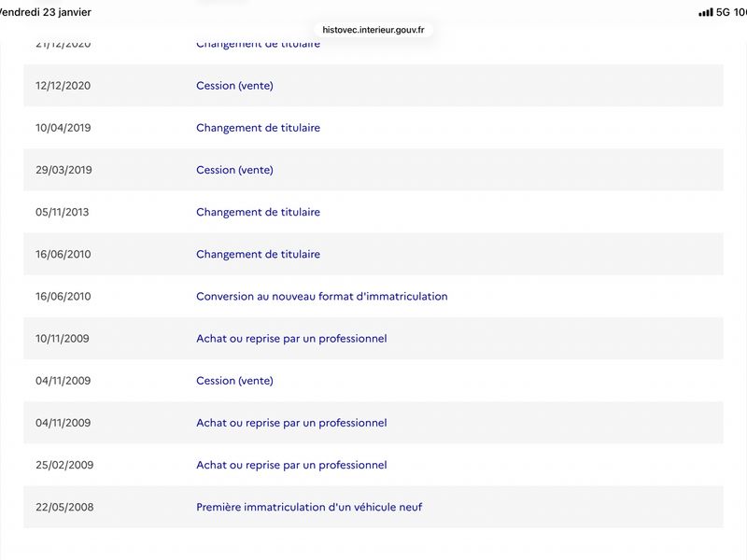The width and height of the screenshot is (747, 560).
Task: Click the date beside Conversion au nouveau format
Action: tap(63, 297)
